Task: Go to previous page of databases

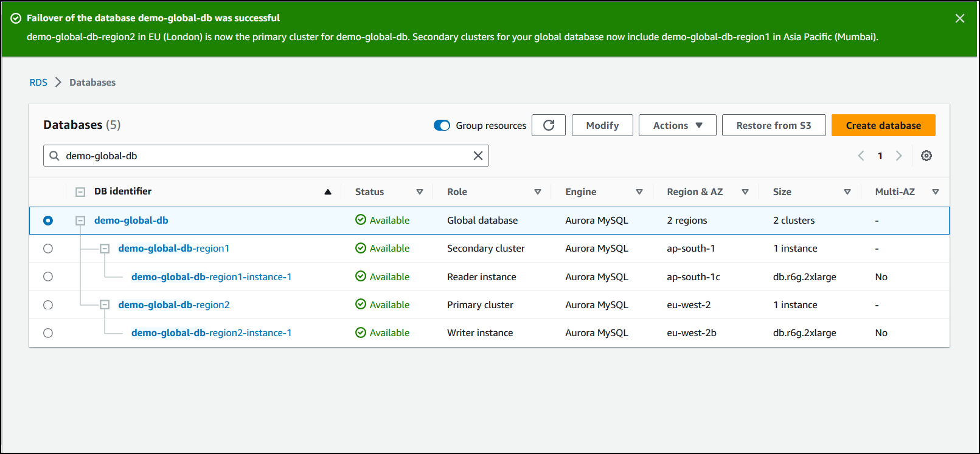Action: [861, 156]
